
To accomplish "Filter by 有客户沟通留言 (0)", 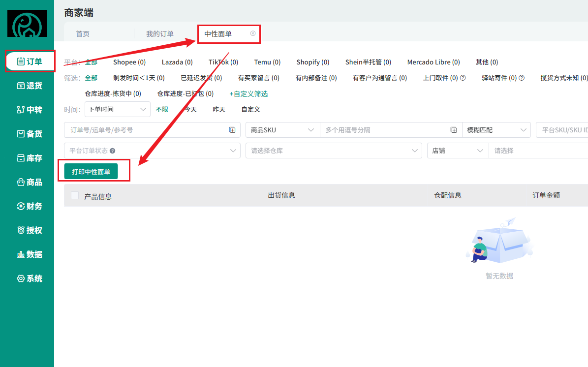I will click(x=380, y=78).
